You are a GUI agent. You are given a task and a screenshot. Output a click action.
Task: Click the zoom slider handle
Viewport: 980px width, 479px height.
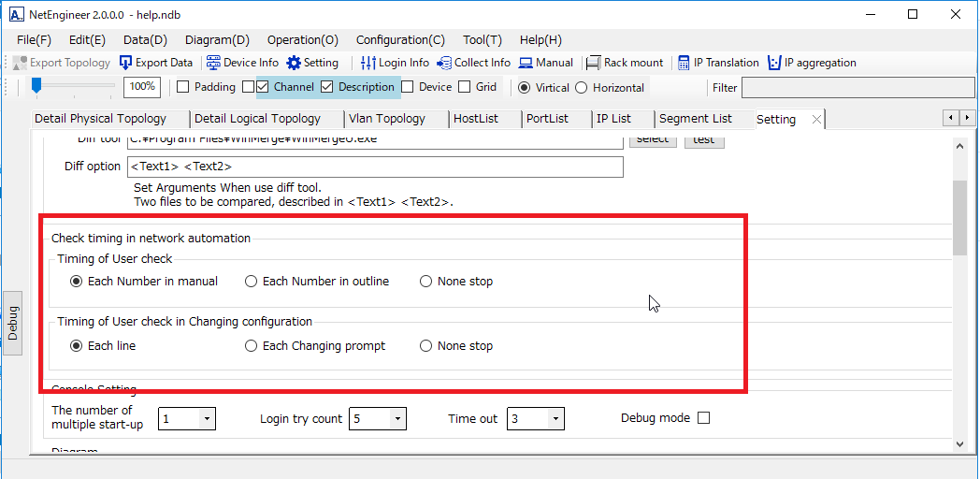(36, 86)
